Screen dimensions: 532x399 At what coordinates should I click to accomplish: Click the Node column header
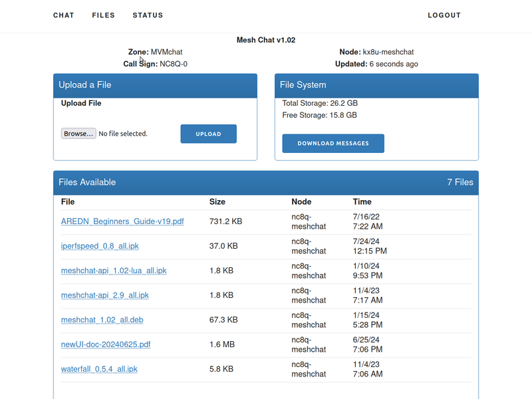tap(301, 202)
